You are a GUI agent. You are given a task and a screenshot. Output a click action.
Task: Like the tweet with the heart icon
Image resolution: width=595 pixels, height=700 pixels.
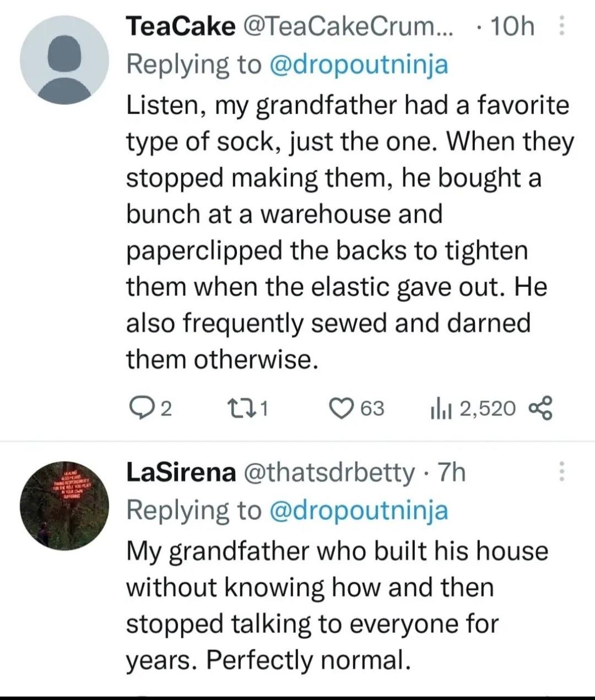[x=339, y=408]
